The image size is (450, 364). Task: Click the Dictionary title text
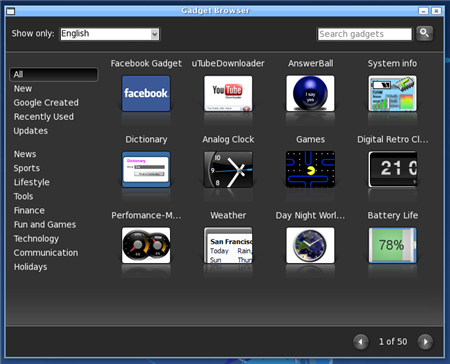pos(146,139)
